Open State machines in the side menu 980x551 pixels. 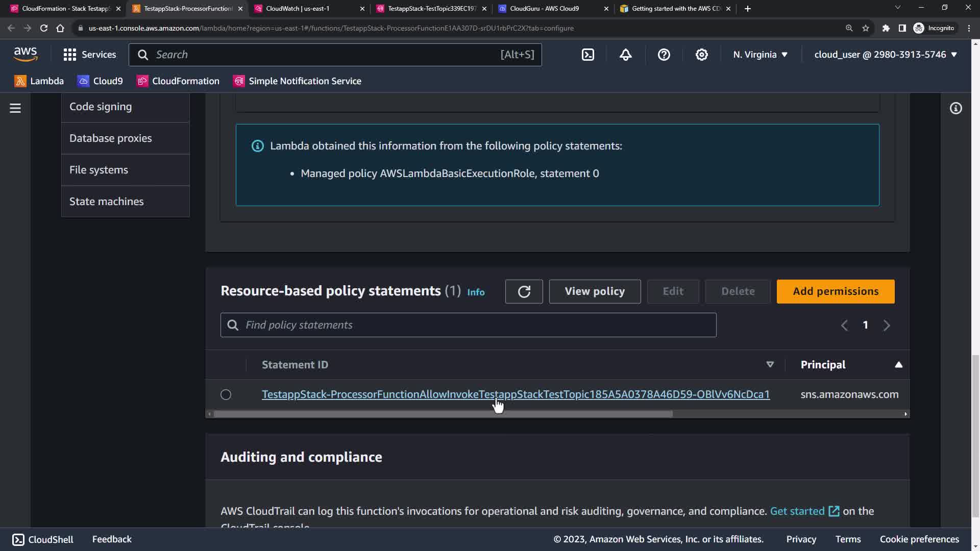(x=107, y=202)
